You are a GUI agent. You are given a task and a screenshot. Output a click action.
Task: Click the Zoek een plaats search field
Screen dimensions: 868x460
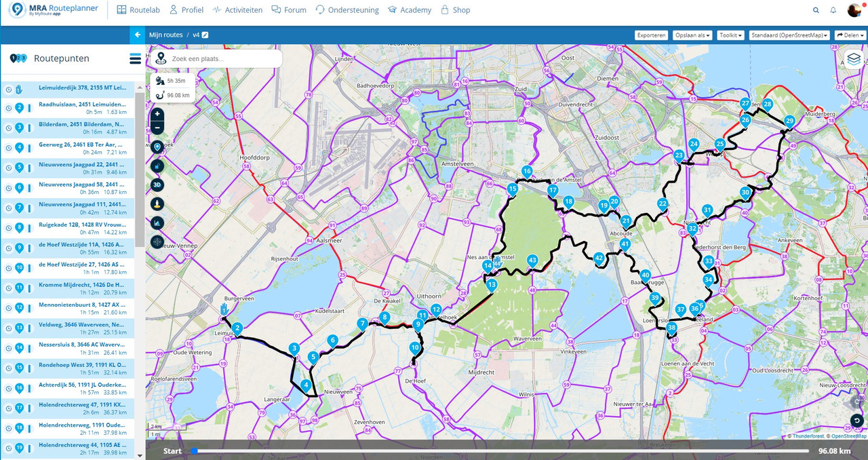tap(225, 59)
